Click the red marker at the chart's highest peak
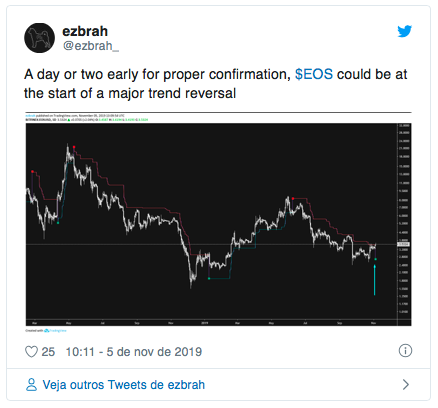 coord(74,147)
